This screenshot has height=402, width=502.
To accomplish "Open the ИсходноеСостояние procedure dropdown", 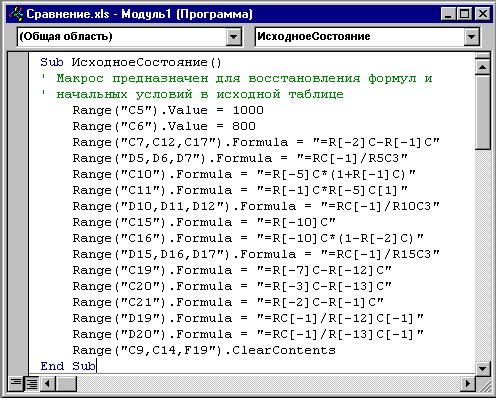I will 471,37.
